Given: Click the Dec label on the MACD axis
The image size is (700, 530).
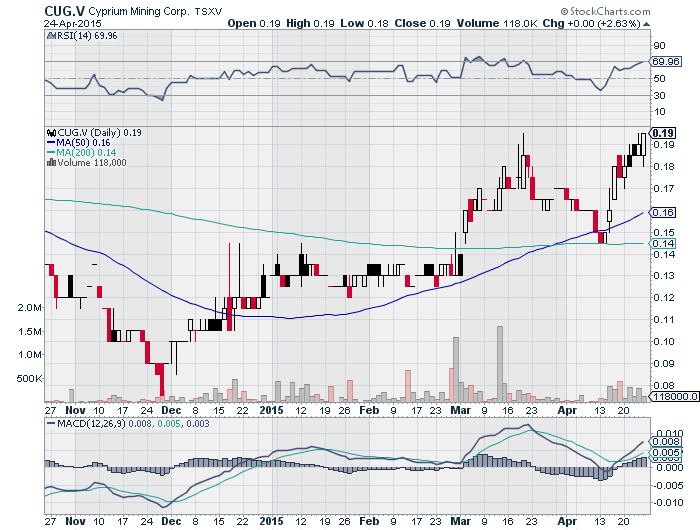Looking at the screenshot, I should point(171,521).
